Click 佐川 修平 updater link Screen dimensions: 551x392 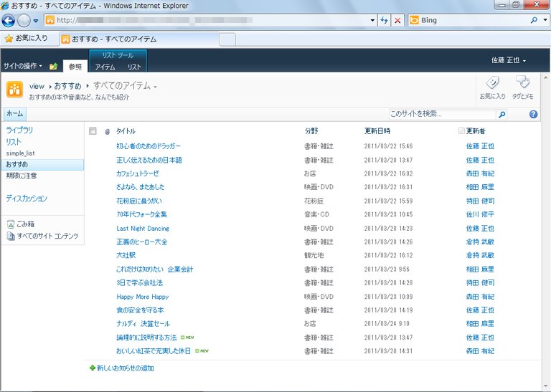point(480,214)
